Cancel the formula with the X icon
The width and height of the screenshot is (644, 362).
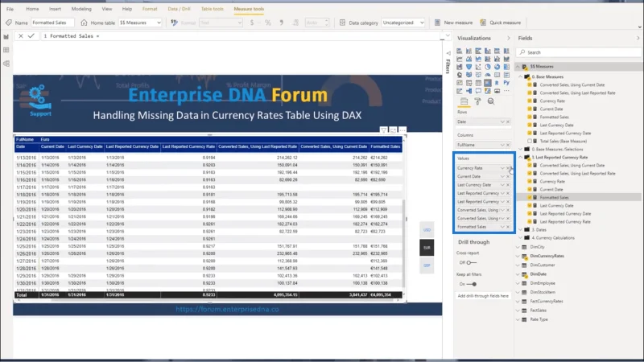tap(21, 36)
